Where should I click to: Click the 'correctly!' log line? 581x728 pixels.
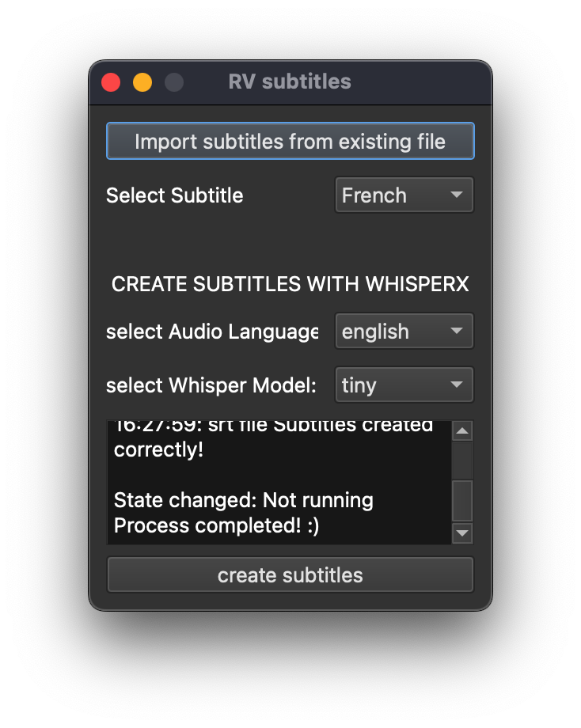158,449
